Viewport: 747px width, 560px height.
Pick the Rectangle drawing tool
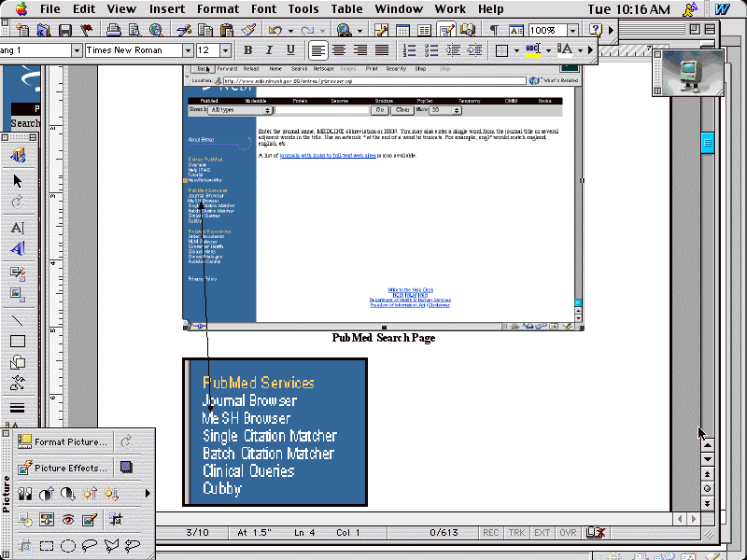coord(18,342)
